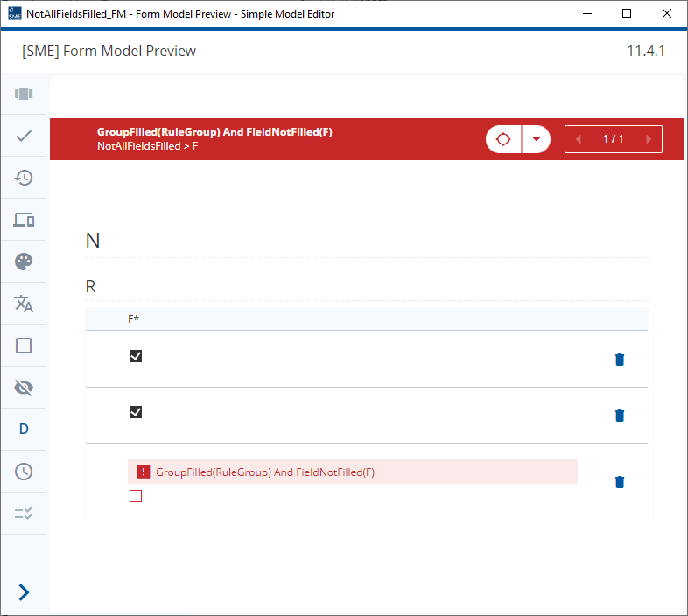Click the validate checkmark icon in sidebar
688x616 pixels.
[x=24, y=136]
